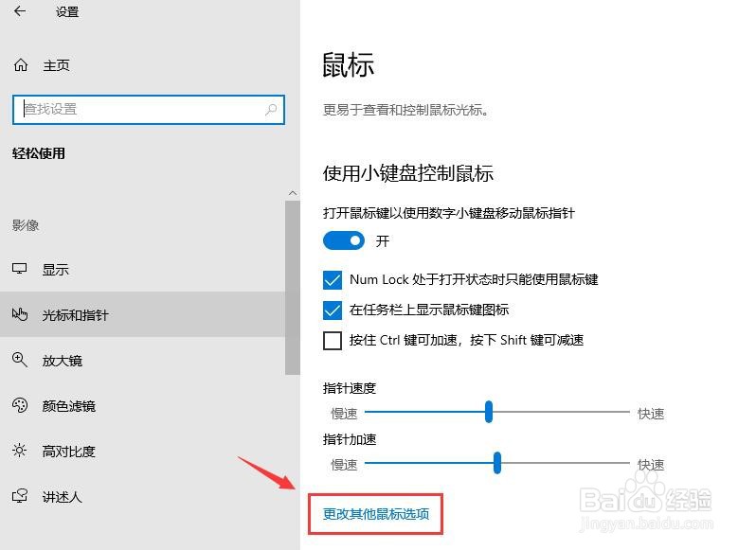Focus the 查找设置 search box

point(149,110)
